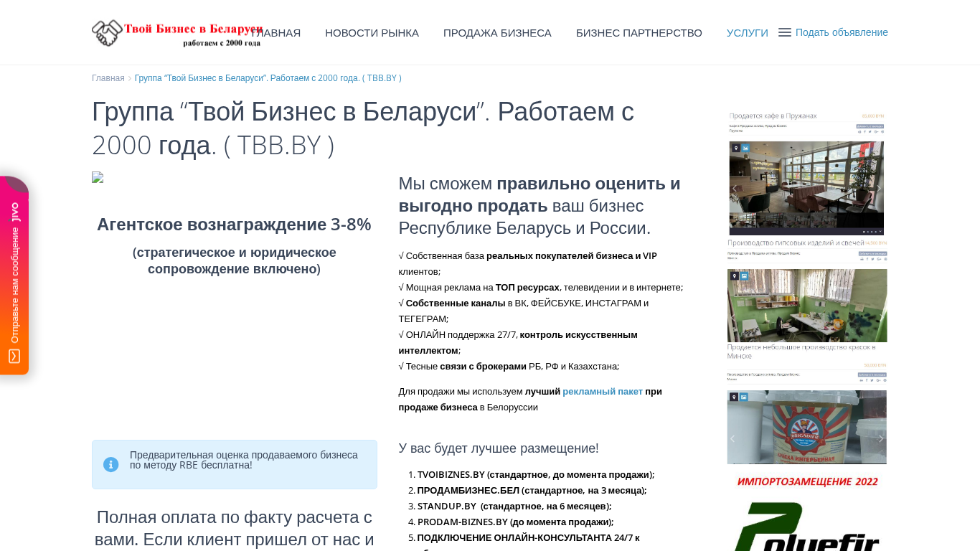Click list item STANDUP.BY стандартное, на 6 месяцев
This screenshot has width=980, height=551.
pos(514,507)
